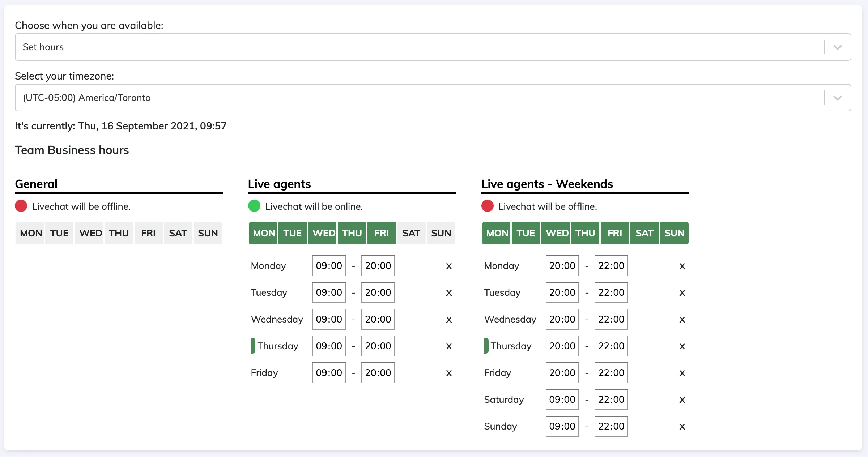Edit Wednesday start time in Live agents - Weekends
Viewport: 868px width, 457px height.
(562, 319)
